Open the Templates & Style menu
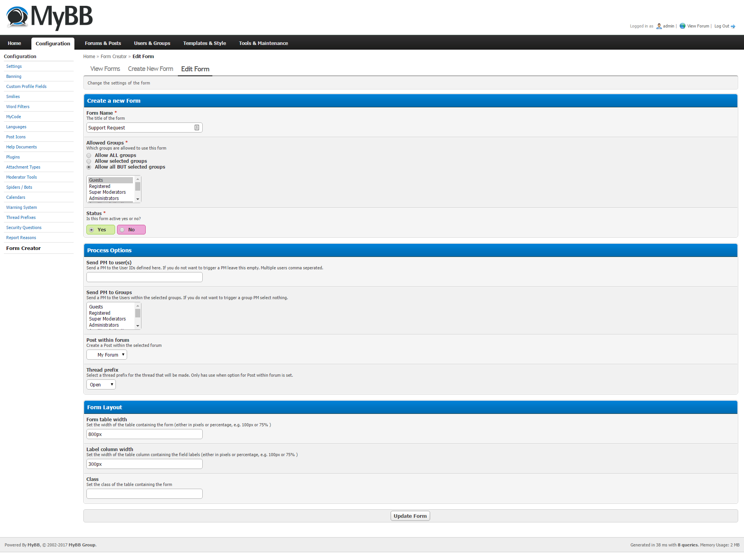The width and height of the screenshot is (744, 560). pyautogui.click(x=204, y=43)
